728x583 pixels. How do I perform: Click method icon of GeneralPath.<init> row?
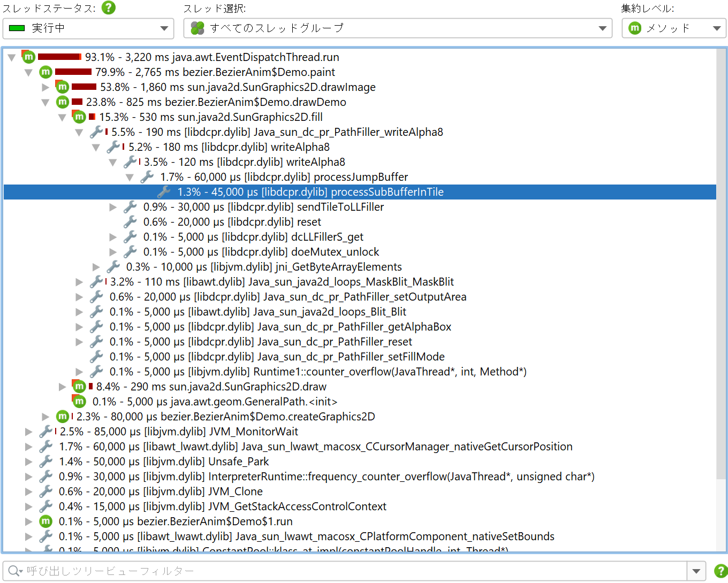pos(79,401)
